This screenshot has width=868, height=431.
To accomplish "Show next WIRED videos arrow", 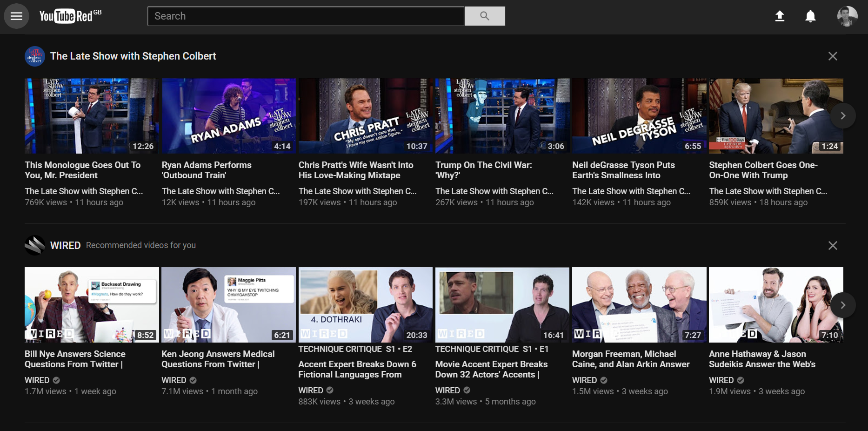I will [x=843, y=305].
